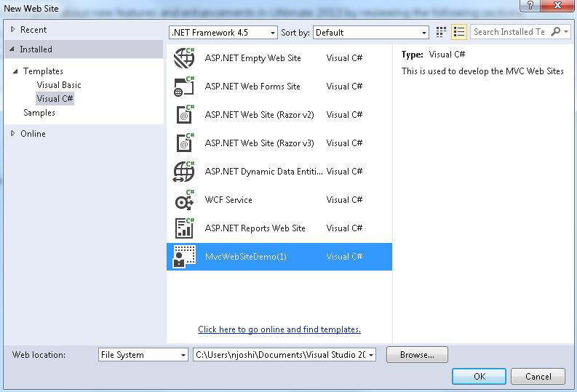
Task: Click the go online and find templates link
Action: coord(279,329)
